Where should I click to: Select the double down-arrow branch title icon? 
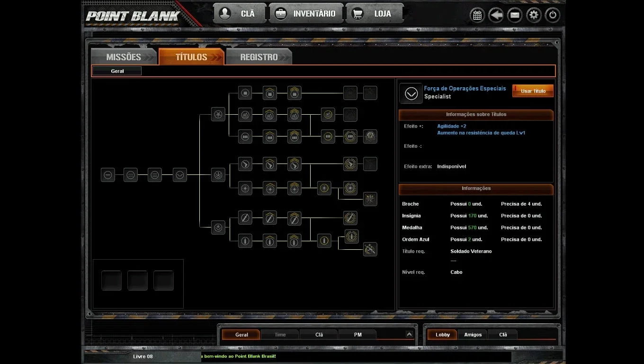(x=218, y=175)
